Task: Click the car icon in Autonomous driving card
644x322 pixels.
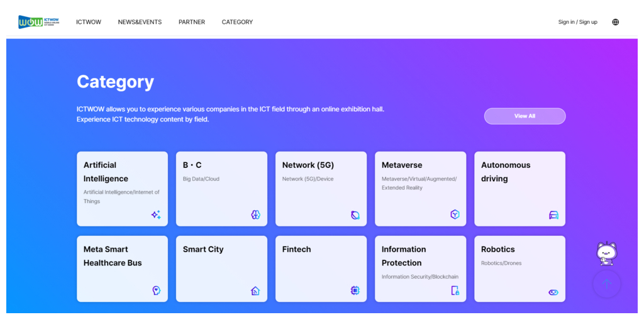Action: point(553,215)
